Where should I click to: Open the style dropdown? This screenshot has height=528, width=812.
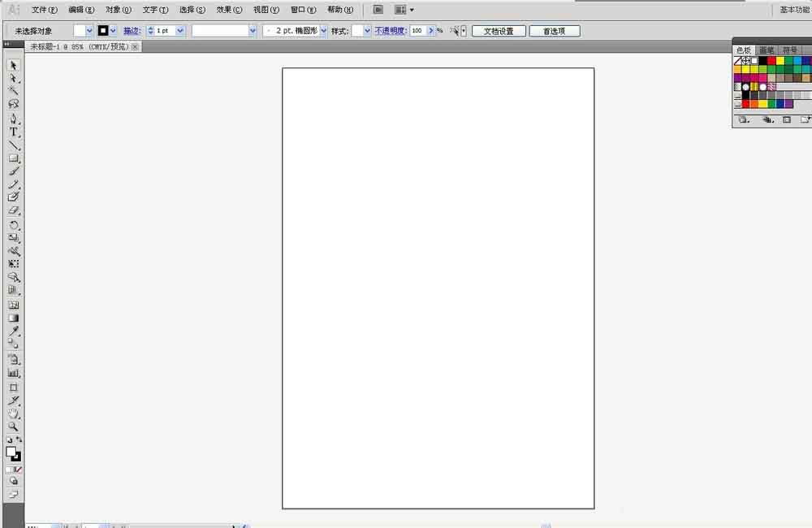click(367, 31)
